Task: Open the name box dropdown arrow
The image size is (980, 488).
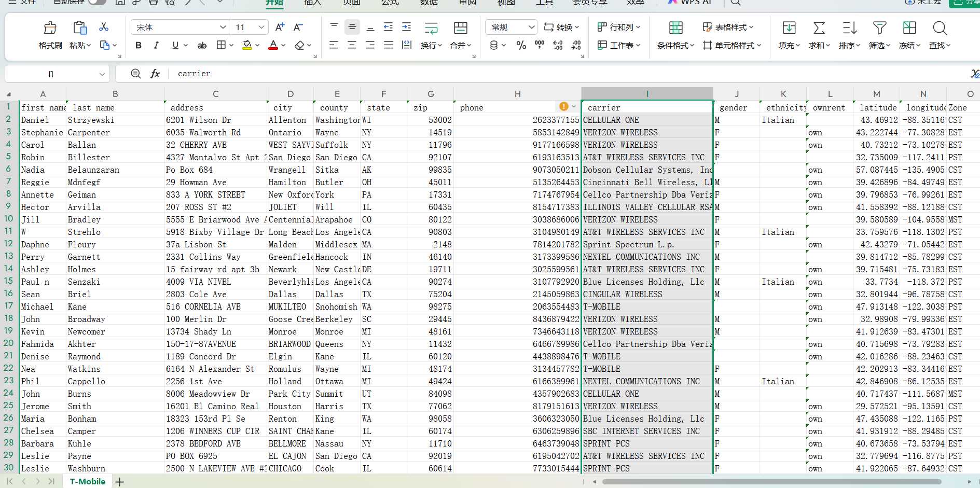Action: (x=102, y=74)
